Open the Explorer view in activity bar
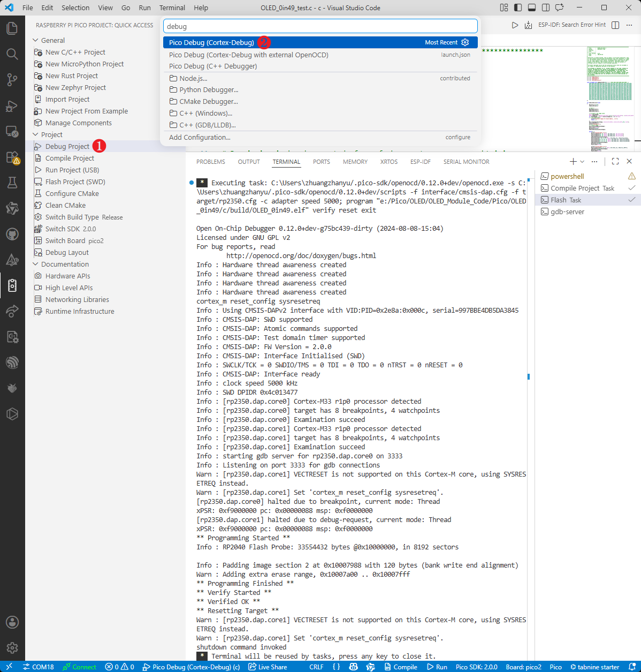The height and width of the screenshot is (672, 641). pyautogui.click(x=12, y=28)
